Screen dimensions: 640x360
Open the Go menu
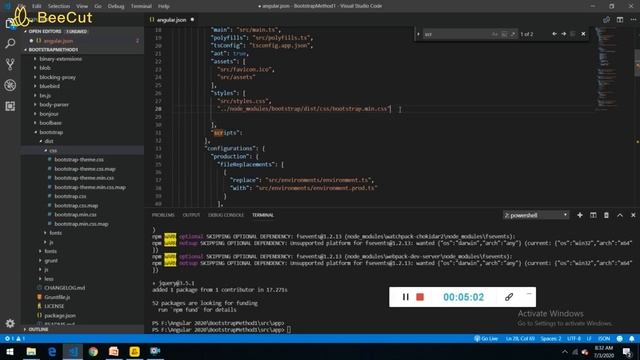[x=98, y=6]
